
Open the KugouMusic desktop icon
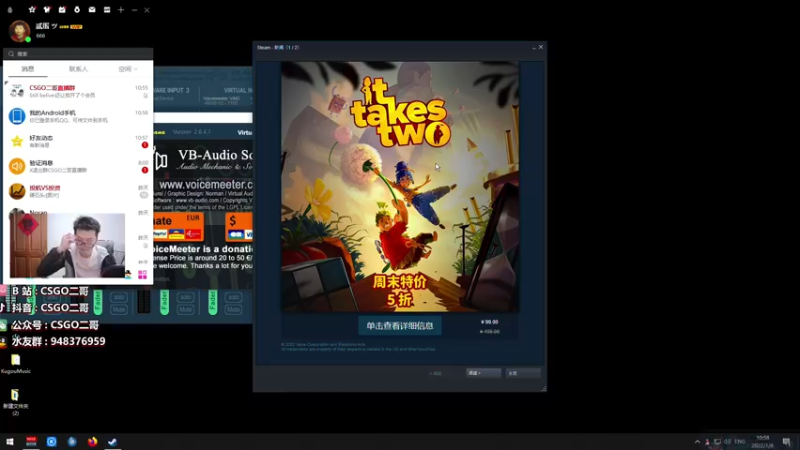pyautogui.click(x=16, y=363)
